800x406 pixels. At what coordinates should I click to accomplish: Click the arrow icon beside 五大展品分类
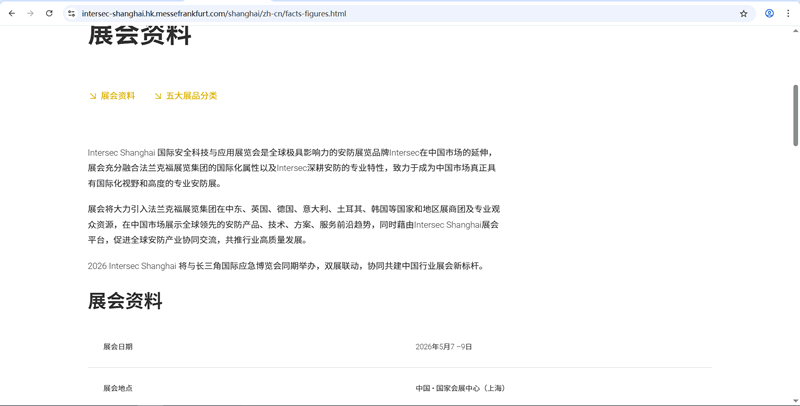click(158, 96)
